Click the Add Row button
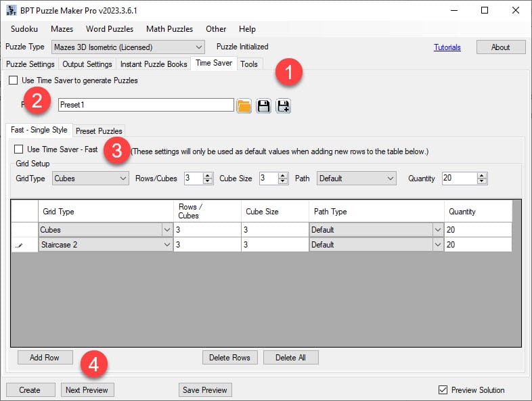Image resolution: width=532 pixels, height=401 pixels. click(45, 358)
